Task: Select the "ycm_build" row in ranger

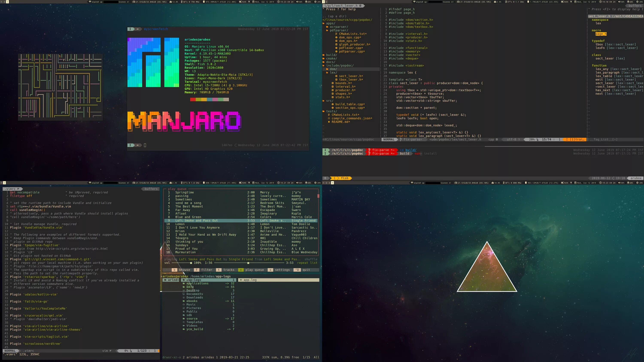Action: point(209,329)
